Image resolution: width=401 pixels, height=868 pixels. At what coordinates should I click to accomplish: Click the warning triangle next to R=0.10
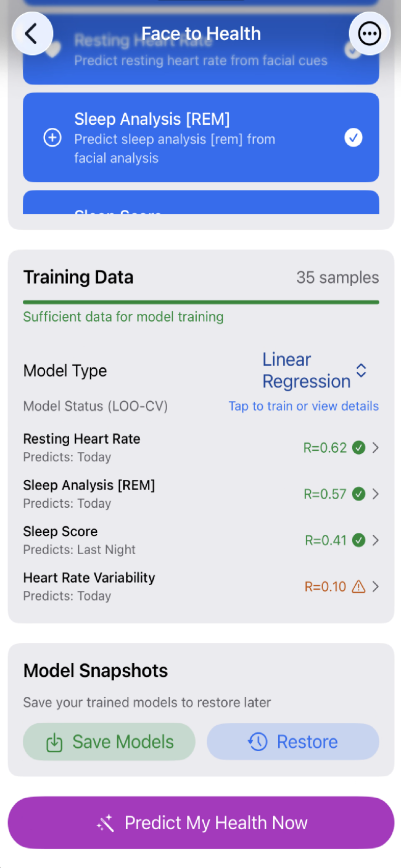359,587
